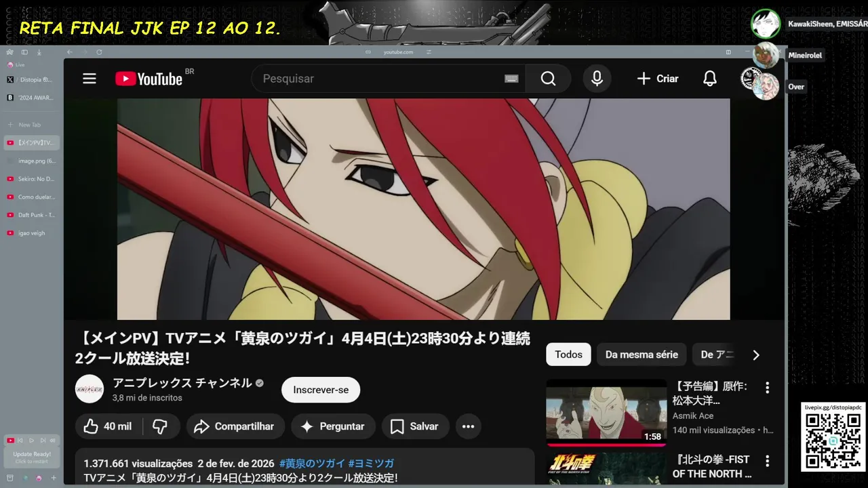
Task: Open the Fist of the North Star thumbnail
Action: [606, 468]
